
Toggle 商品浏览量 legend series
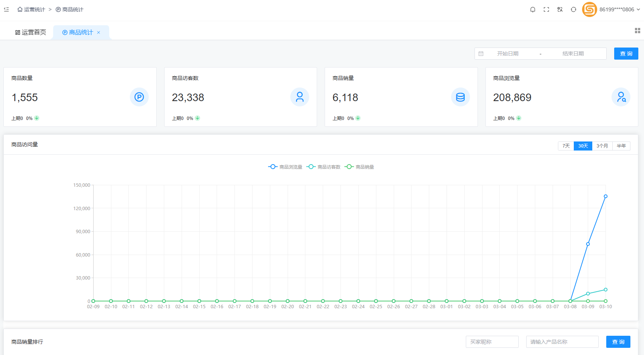click(285, 167)
